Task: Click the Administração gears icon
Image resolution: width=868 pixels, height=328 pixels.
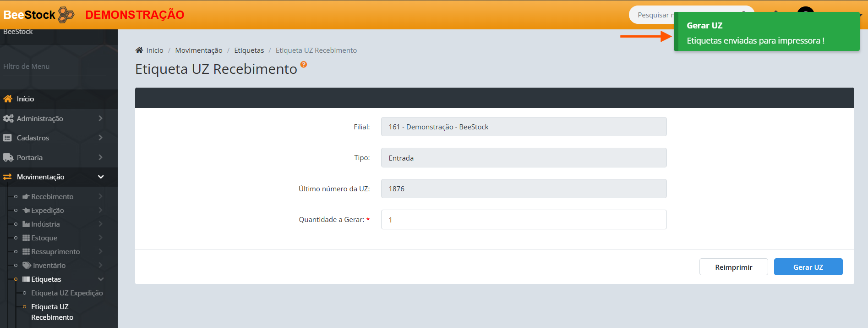Action: [8, 118]
